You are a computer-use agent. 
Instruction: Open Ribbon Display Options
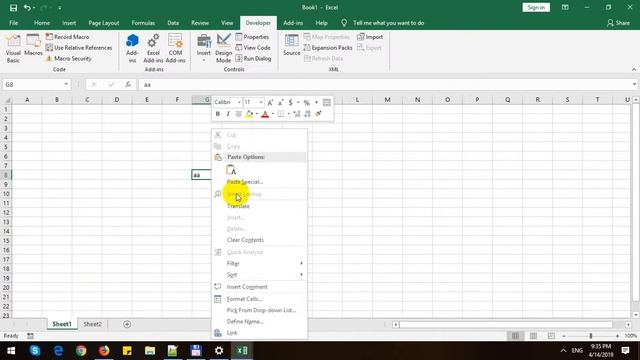click(x=565, y=7)
